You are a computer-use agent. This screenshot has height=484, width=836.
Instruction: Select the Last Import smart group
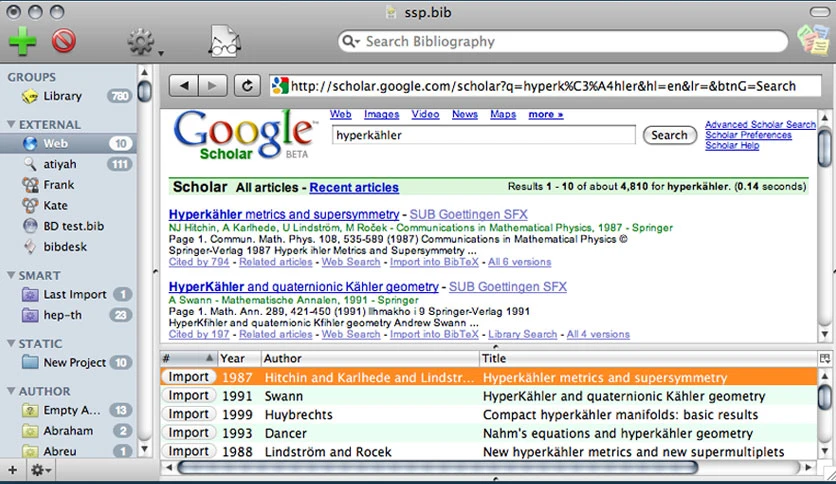point(68,295)
